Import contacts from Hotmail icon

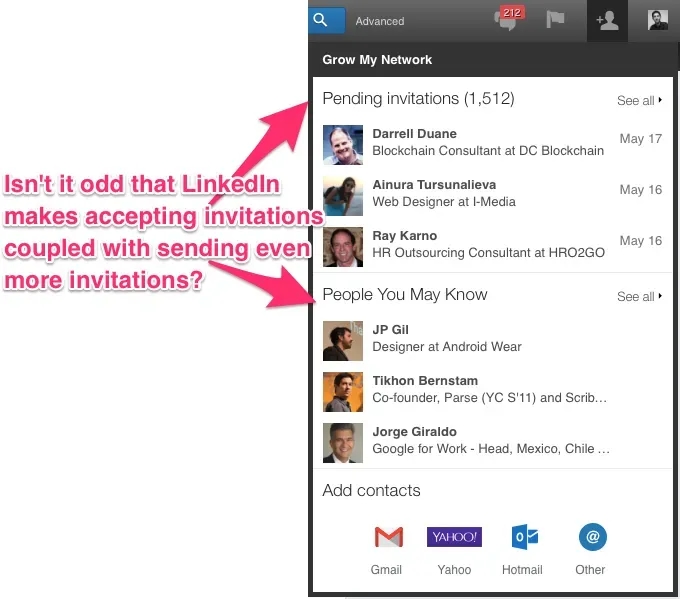[524, 537]
